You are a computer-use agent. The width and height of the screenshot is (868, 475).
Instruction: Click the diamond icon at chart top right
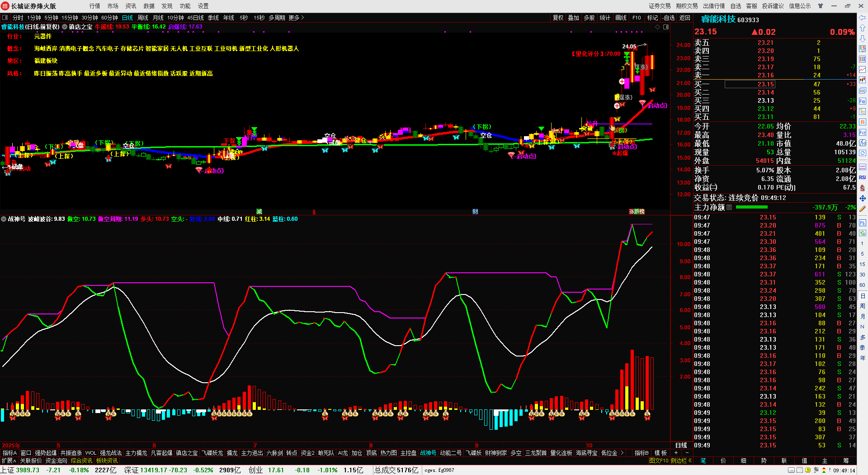tap(657, 27)
